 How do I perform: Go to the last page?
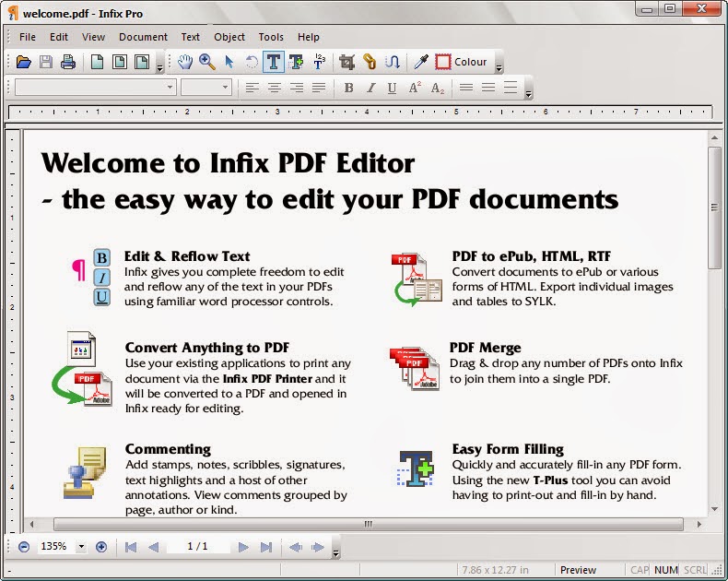coord(266,547)
